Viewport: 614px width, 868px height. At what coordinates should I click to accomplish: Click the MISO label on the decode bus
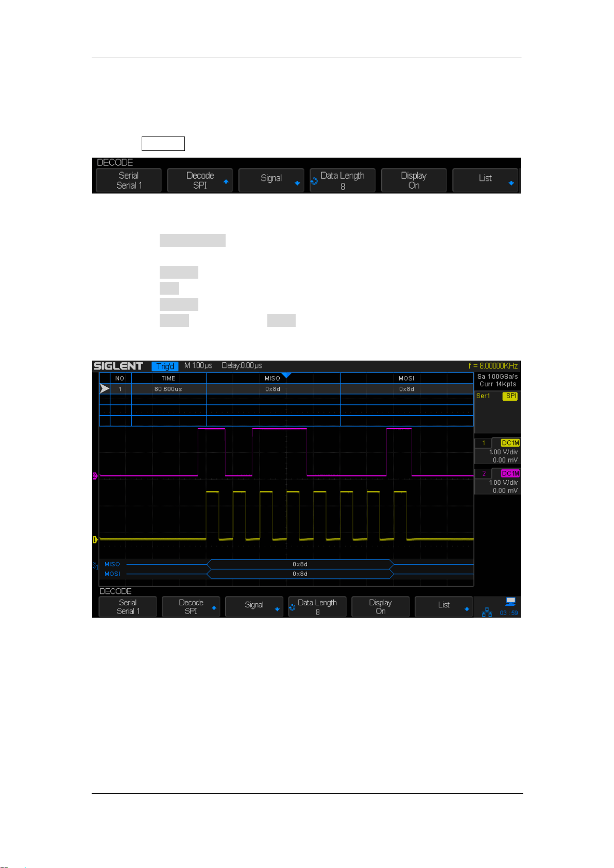click(x=112, y=565)
